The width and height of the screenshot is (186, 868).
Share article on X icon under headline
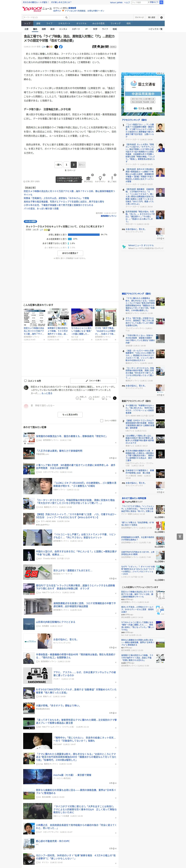click(56, 47)
